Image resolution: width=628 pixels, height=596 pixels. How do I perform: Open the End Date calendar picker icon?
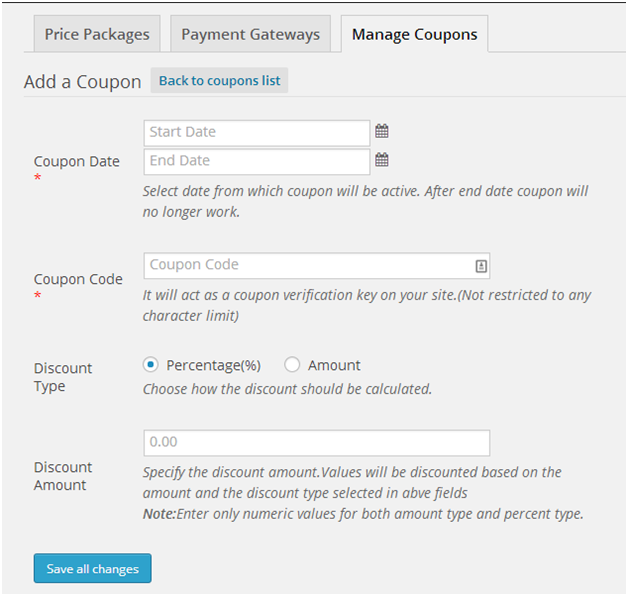coord(382,160)
